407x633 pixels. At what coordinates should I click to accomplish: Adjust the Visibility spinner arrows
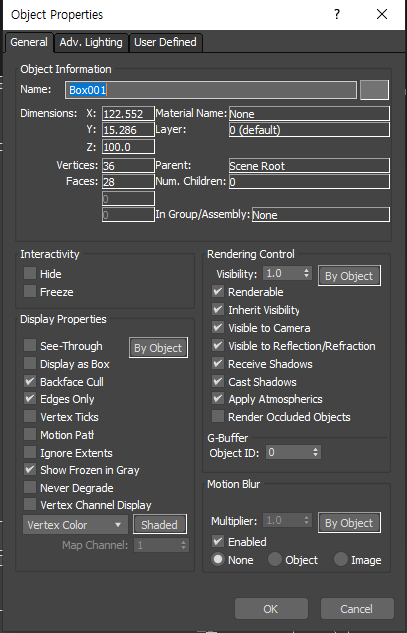point(307,273)
